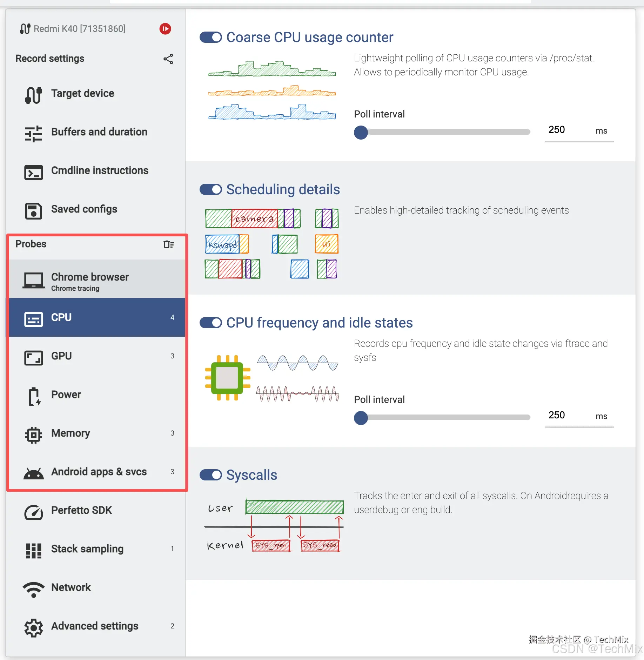Click the red start recording icon
This screenshot has height=660, width=644.
[x=165, y=29]
